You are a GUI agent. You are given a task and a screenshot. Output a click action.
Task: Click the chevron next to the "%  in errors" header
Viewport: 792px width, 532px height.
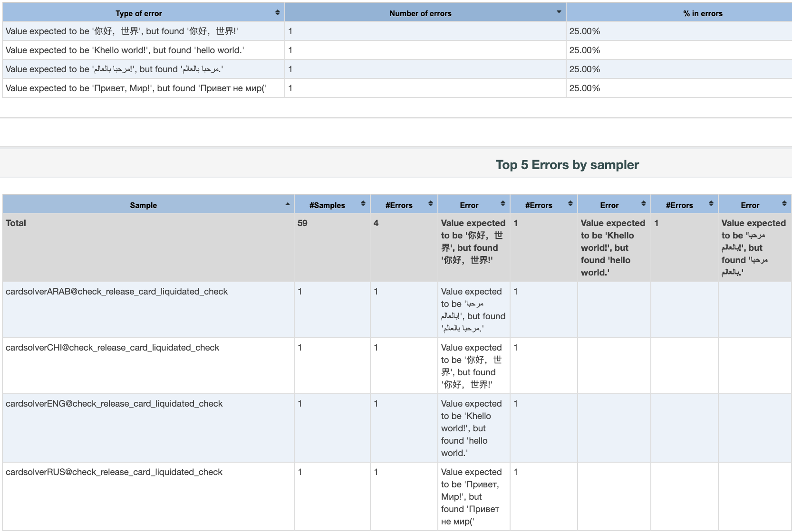point(703,13)
